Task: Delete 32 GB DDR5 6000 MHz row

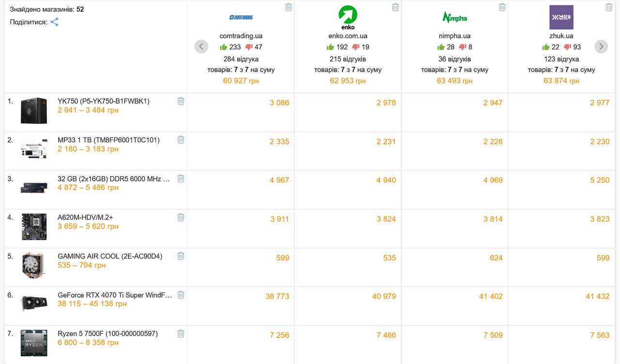Action: pos(181,179)
